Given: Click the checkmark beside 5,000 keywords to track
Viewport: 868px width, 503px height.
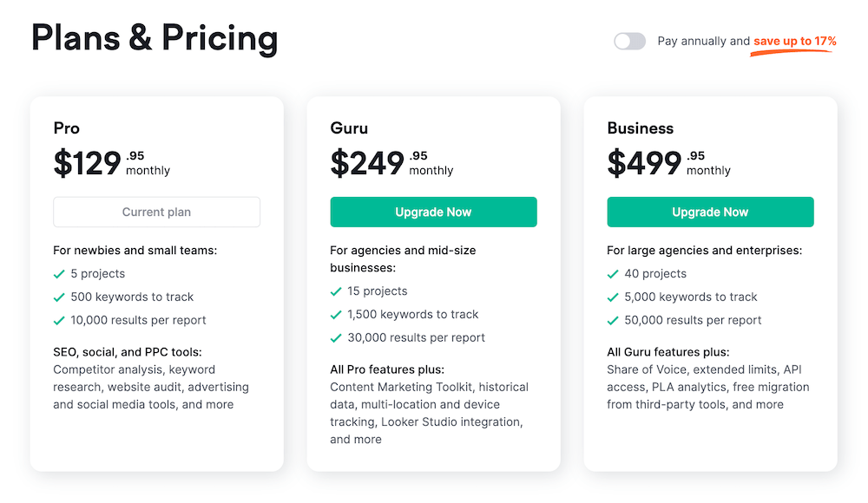Looking at the screenshot, I should pyautogui.click(x=613, y=297).
